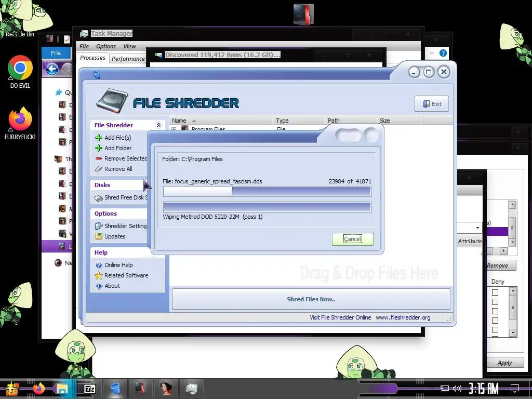This screenshot has height=399, width=532.
Task: Click the Name column sort arrow
Action: (194, 121)
